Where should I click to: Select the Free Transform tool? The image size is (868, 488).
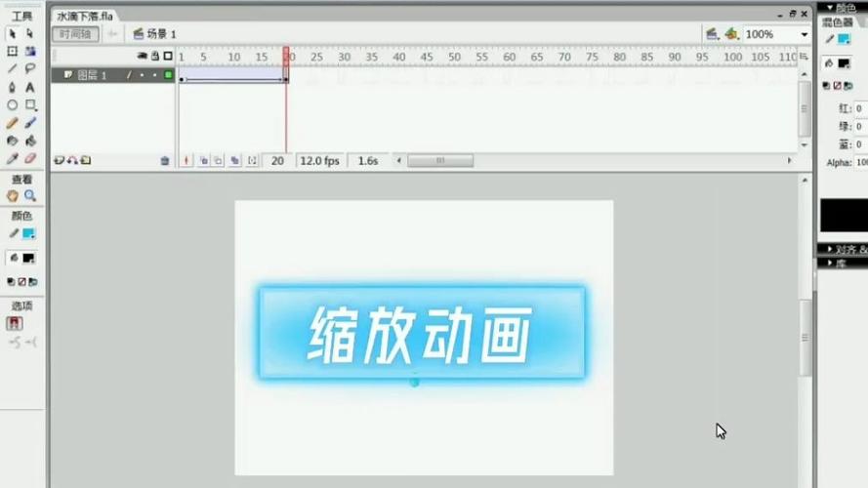tap(12, 52)
